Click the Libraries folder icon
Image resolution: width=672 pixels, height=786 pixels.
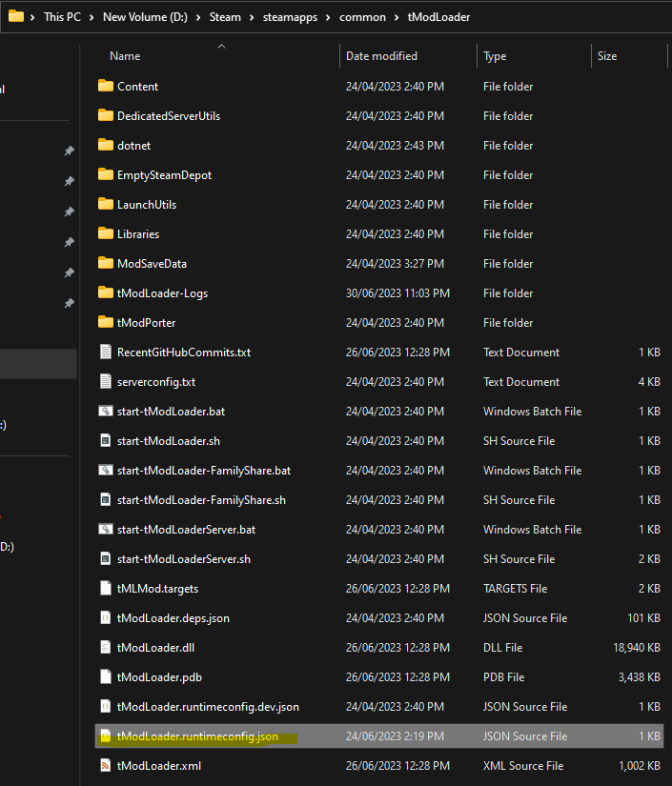[x=105, y=233]
